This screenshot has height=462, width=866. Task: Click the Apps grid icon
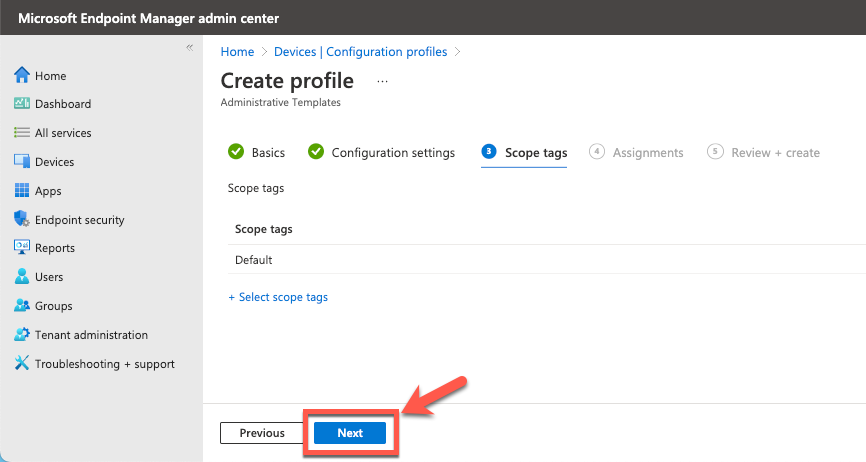(x=22, y=190)
